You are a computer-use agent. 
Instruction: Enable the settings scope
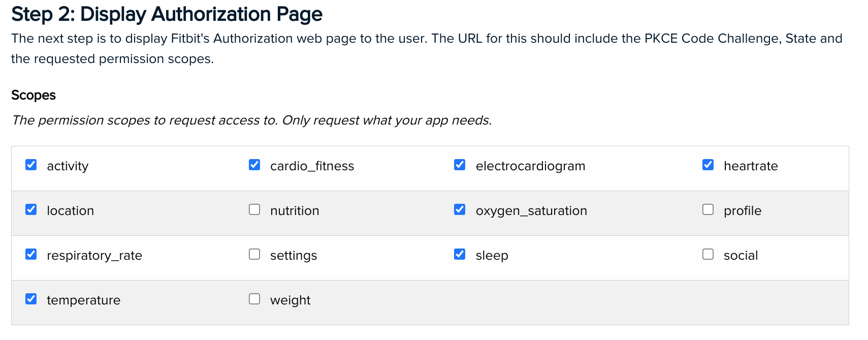[x=254, y=255]
